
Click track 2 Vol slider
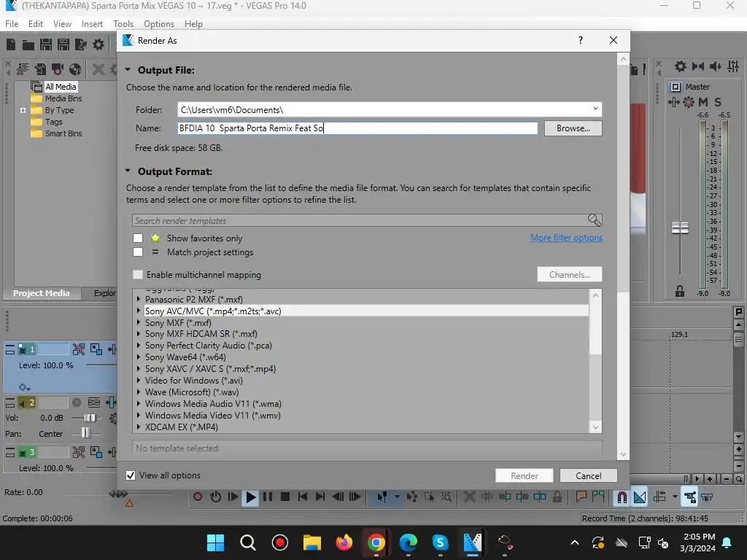[89, 418]
